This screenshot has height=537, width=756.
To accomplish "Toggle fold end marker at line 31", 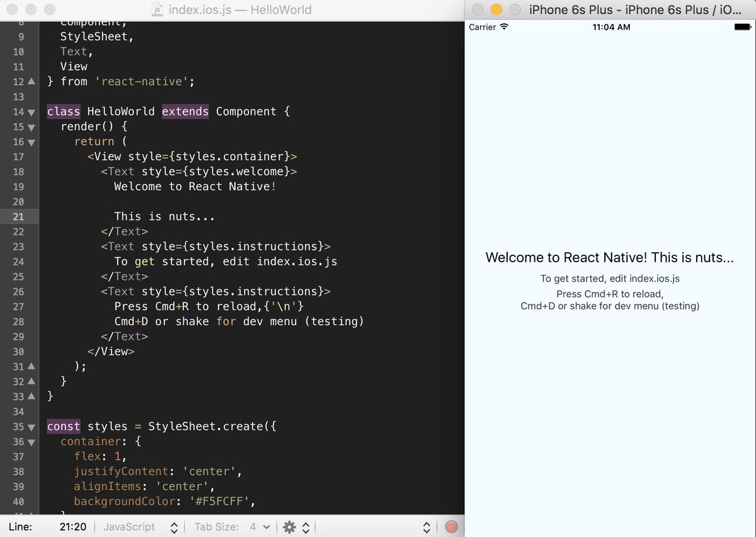I will (31, 366).
